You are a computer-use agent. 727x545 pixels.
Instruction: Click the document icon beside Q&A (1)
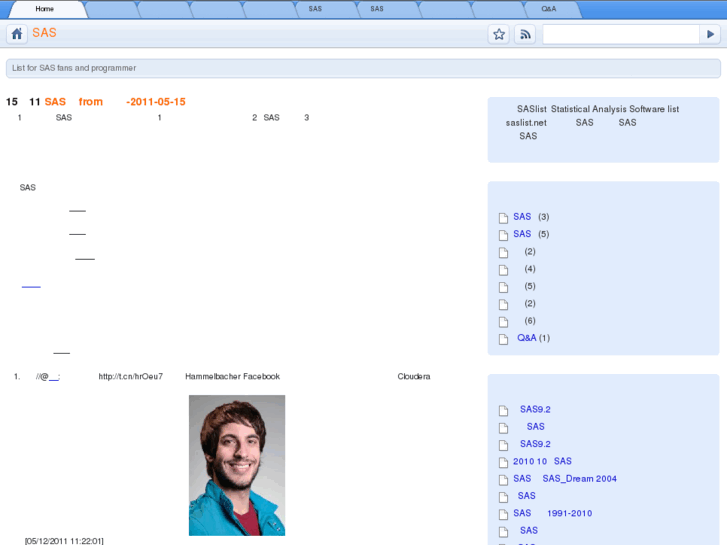[503, 339]
